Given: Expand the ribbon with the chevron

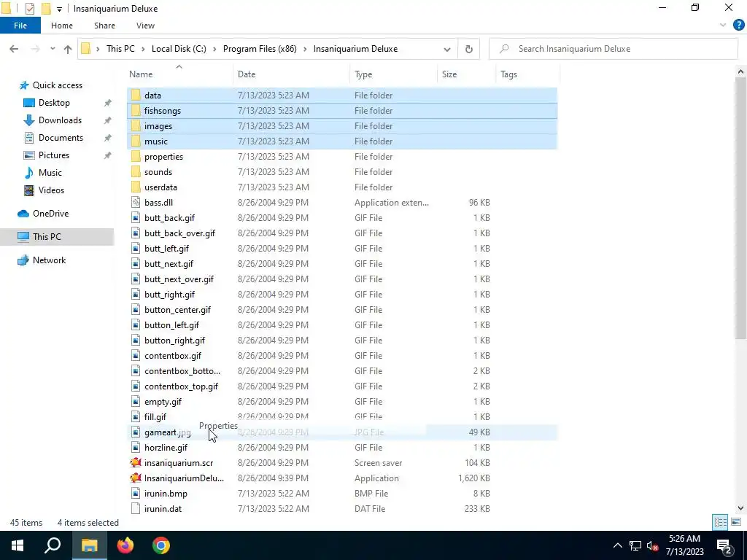Looking at the screenshot, I should pos(723,26).
